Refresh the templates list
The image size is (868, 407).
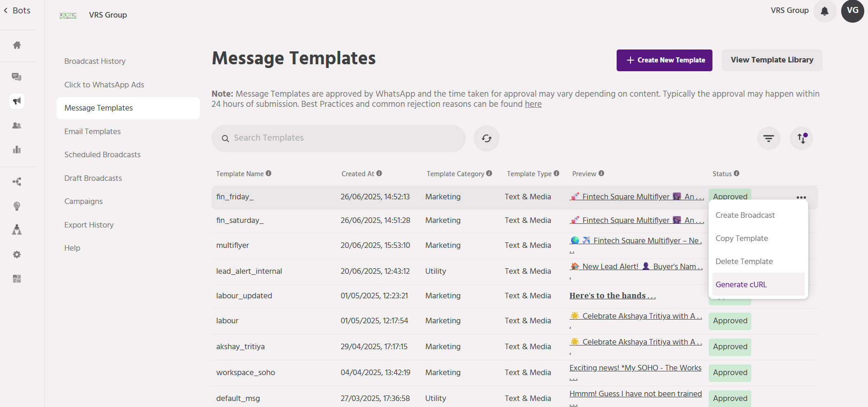point(486,138)
